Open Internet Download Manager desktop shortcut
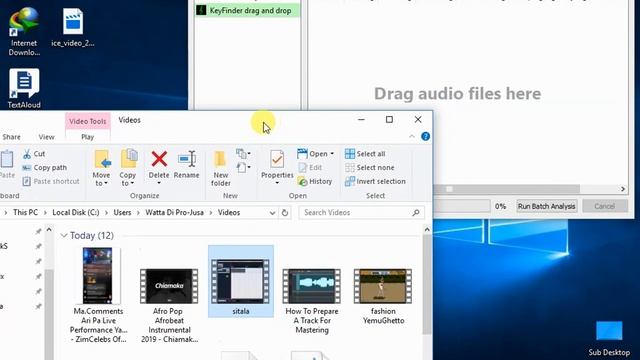Viewport: 640px width, 360px height. (x=24, y=32)
